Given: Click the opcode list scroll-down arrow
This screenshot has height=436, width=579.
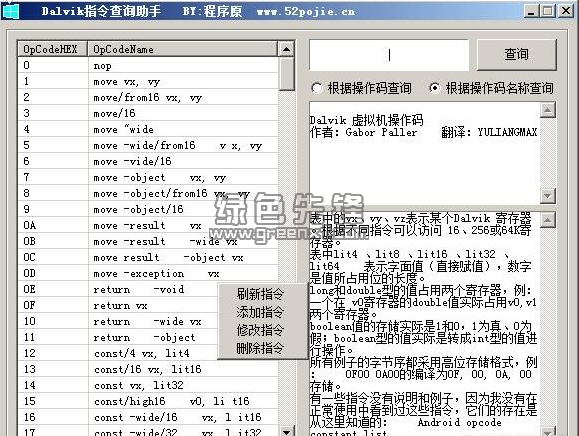Looking at the screenshot, I should coord(287,431).
